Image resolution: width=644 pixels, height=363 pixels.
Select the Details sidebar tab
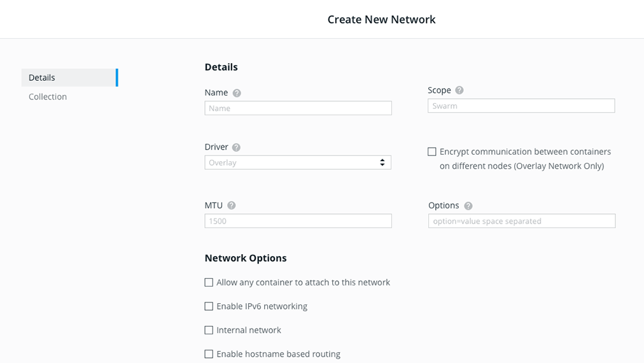pyautogui.click(x=70, y=78)
